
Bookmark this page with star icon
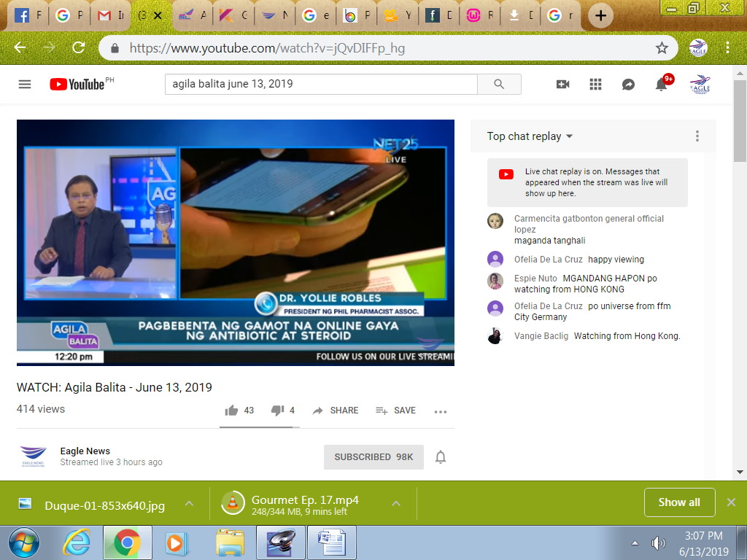[x=662, y=48]
